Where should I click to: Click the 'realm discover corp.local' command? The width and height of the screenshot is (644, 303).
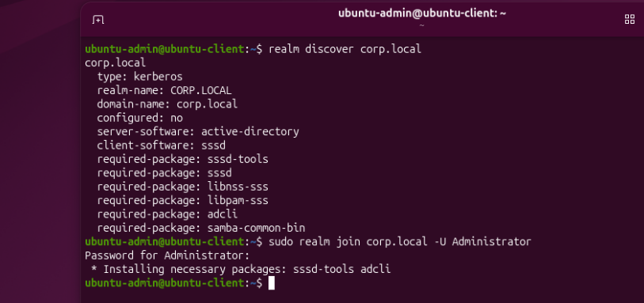[x=345, y=49]
